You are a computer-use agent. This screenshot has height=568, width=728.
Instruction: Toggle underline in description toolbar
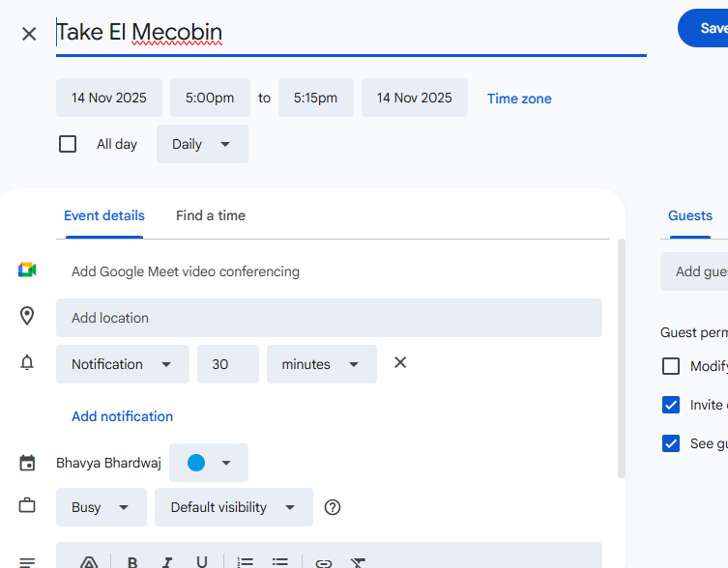[201, 562]
